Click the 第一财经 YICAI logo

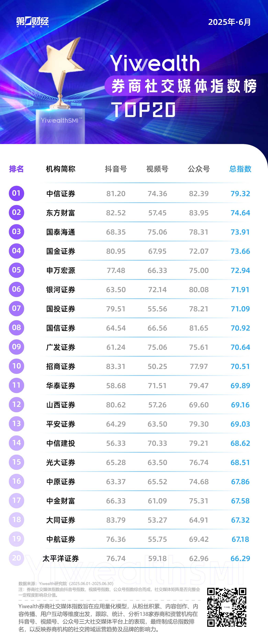[32, 22]
